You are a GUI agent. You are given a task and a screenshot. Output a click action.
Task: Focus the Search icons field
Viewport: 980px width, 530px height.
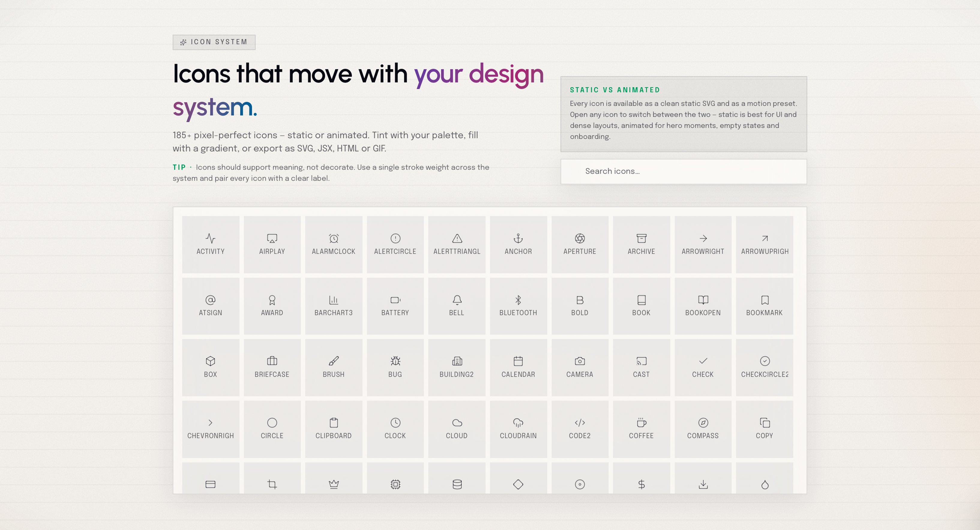pos(684,172)
